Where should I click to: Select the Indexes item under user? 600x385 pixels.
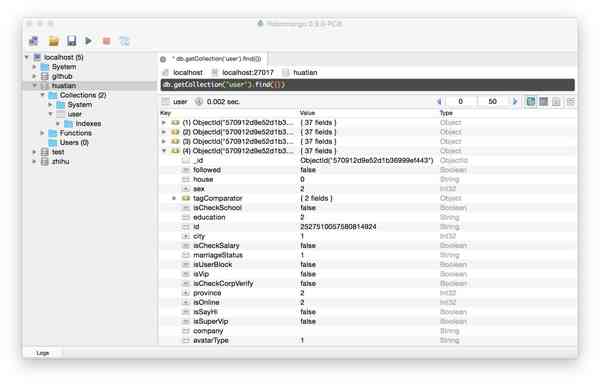point(88,124)
